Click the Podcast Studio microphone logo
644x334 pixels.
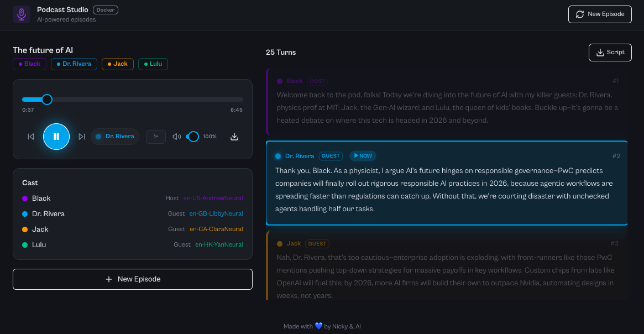pos(22,14)
